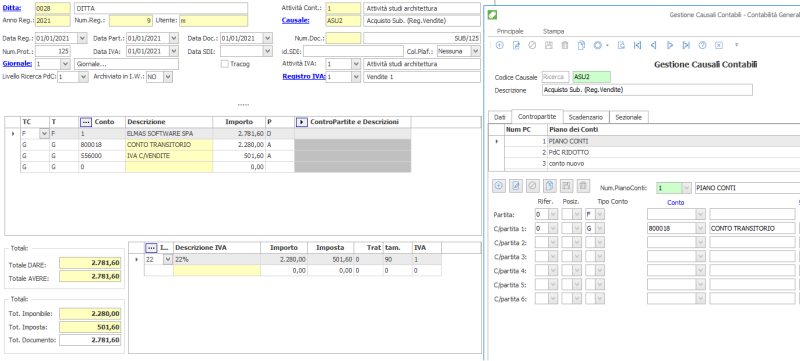
Task: Click the save floppy icon in top toolbar
Action: 548,45
